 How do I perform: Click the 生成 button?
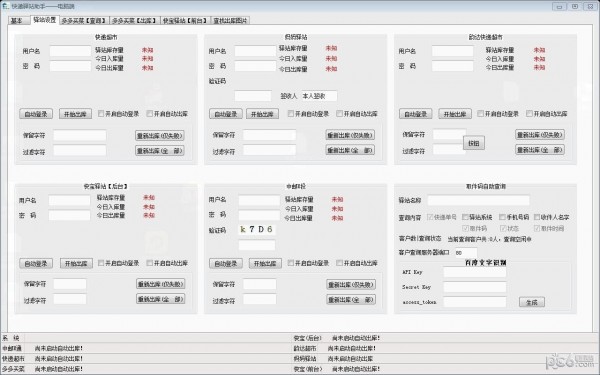[x=532, y=302]
